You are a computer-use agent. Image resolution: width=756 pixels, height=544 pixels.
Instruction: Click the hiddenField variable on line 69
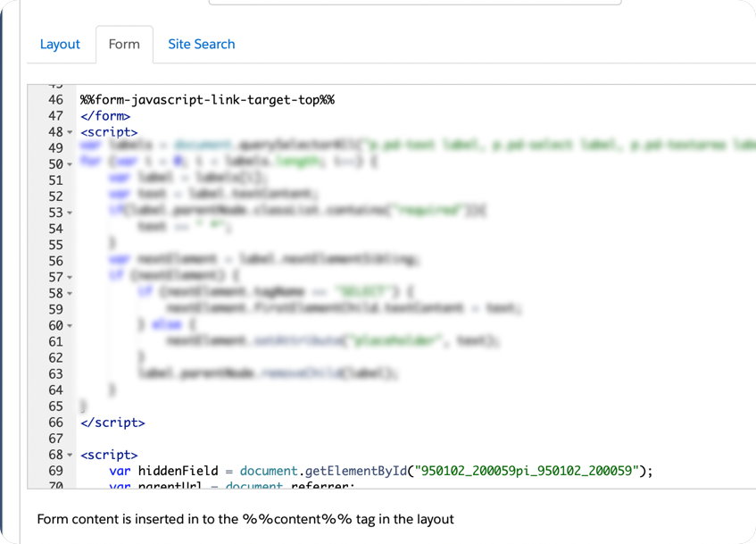178,471
